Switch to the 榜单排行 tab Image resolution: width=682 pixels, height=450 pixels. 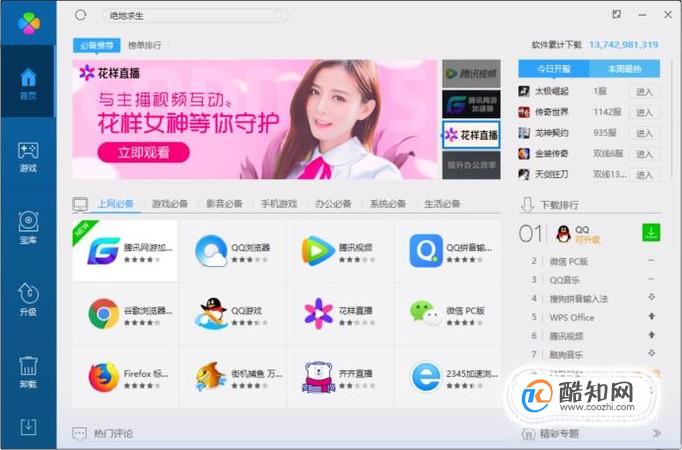144,46
